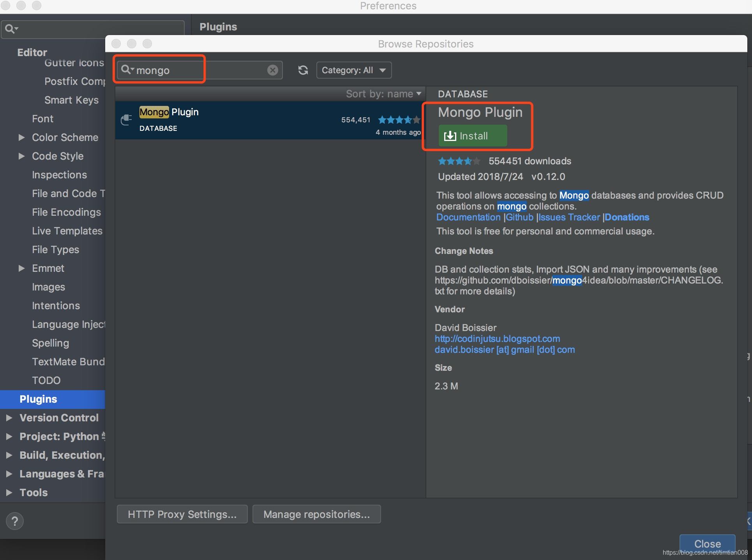Expand the Tools section
Viewport: 752px width, 560px height.
click(9, 493)
